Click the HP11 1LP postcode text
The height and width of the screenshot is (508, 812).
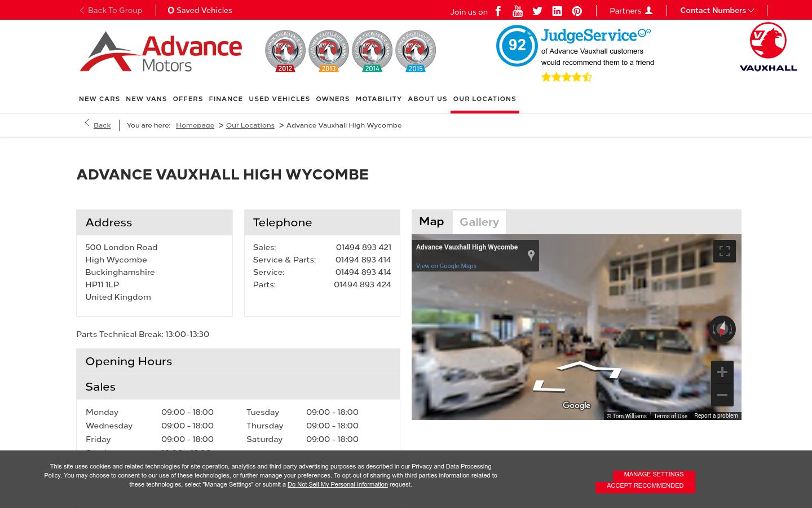click(x=102, y=284)
